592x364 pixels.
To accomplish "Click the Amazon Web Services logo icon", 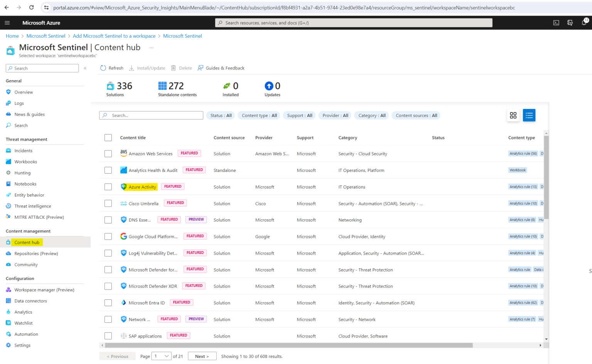I will (x=124, y=153).
